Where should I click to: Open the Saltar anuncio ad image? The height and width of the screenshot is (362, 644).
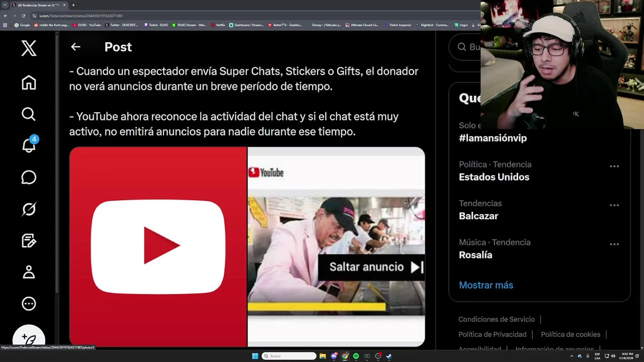[x=336, y=246]
